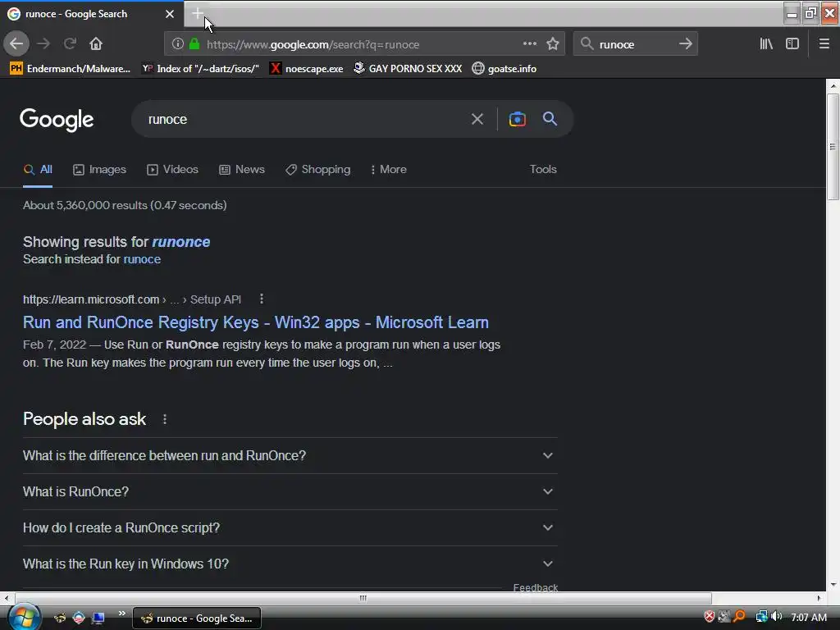Open the Firefox hamburger menu
This screenshot has height=630, width=840.
[824, 44]
